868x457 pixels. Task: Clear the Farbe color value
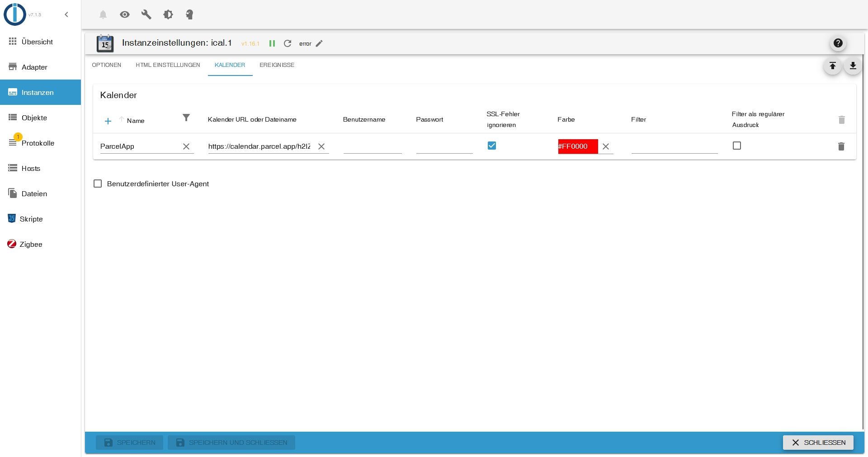tap(606, 146)
